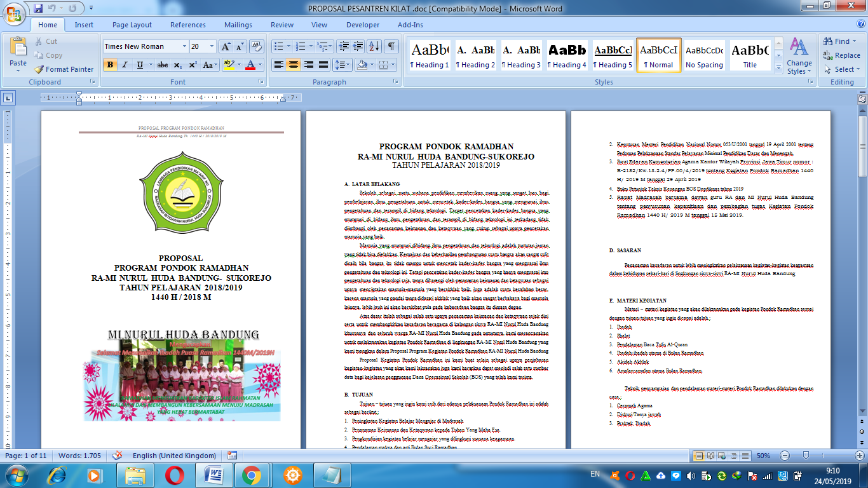The width and height of the screenshot is (868, 488).
Task: Click the zoom slider handle
Action: coord(806,456)
